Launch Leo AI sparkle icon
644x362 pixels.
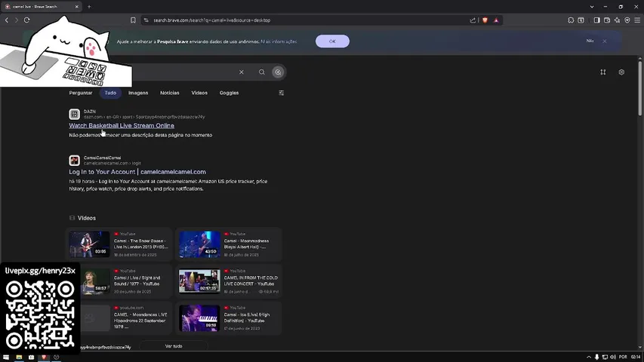pos(617,20)
